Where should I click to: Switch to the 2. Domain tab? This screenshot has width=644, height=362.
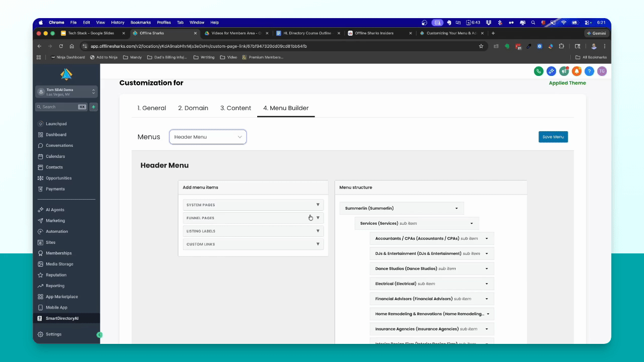click(193, 108)
